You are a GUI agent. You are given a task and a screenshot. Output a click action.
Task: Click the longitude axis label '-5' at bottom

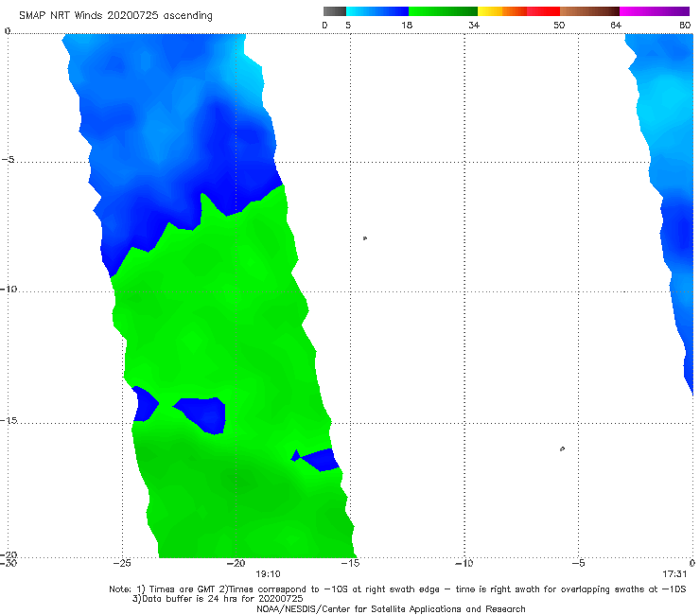(578, 563)
